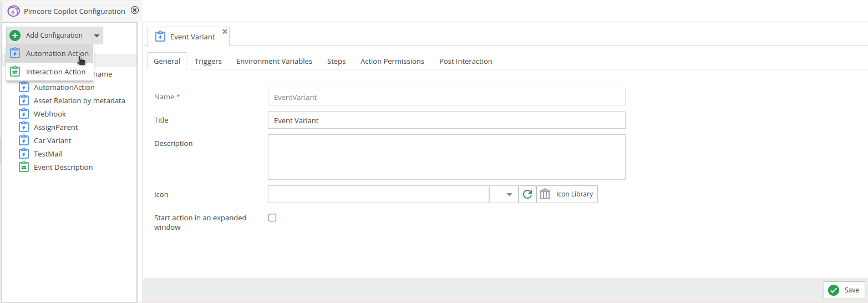
Task: Open the Post Interaction tab
Action: tap(465, 61)
